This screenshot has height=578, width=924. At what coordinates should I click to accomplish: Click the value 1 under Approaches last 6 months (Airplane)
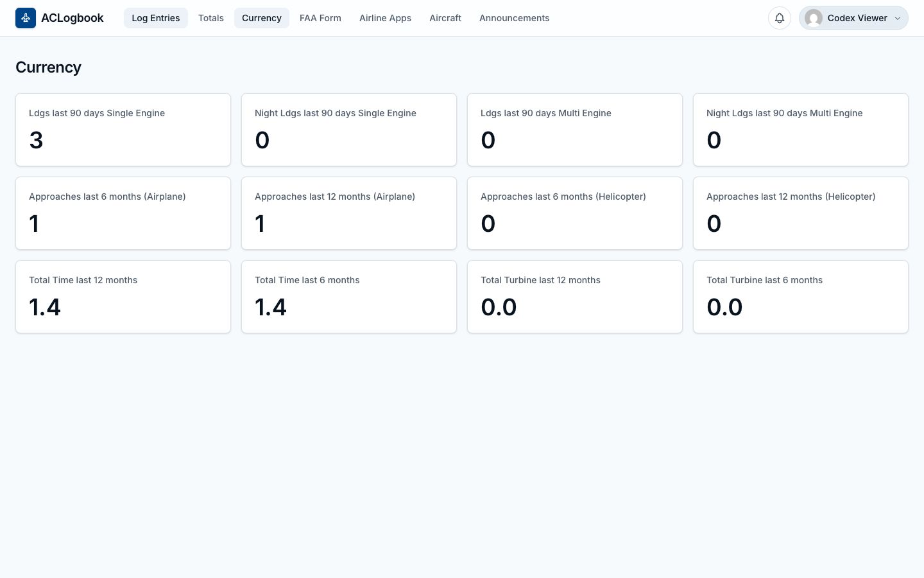(34, 223)
